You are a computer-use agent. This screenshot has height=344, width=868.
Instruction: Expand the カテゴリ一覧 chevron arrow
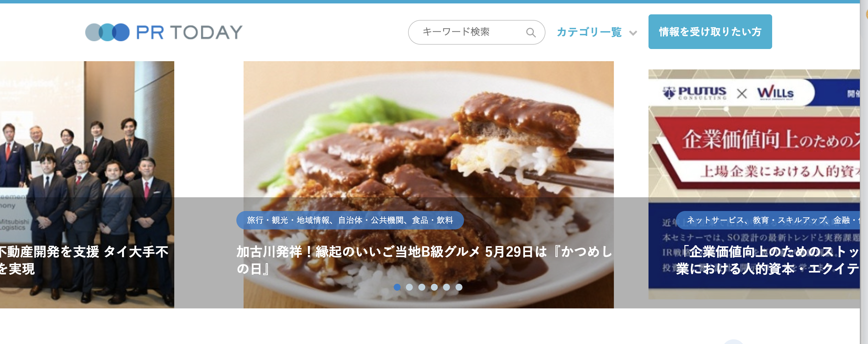633,33
